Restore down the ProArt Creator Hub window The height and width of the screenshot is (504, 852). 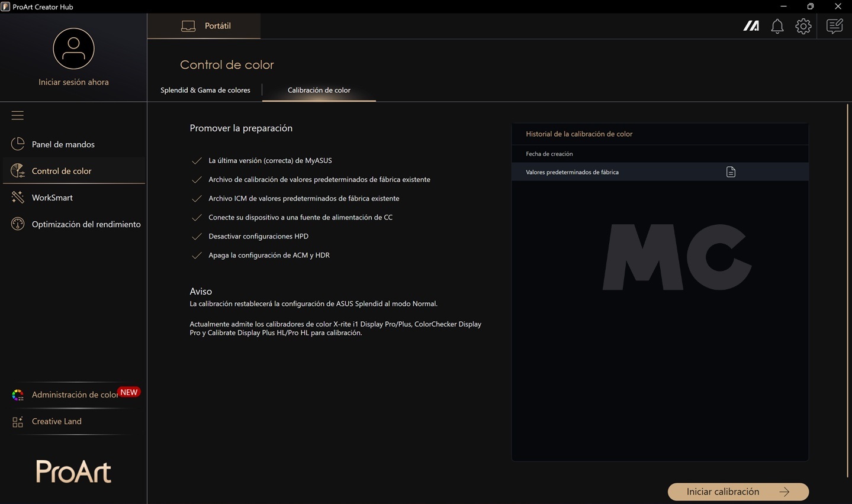coord(811,7)
